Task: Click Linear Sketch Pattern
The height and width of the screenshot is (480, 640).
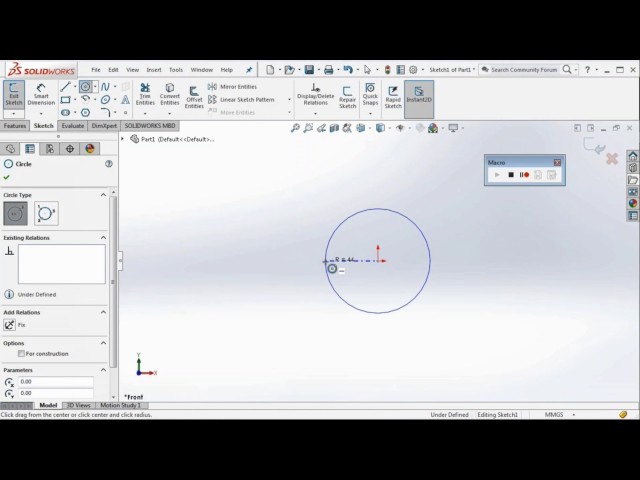Action: click(x=241, y=100)
